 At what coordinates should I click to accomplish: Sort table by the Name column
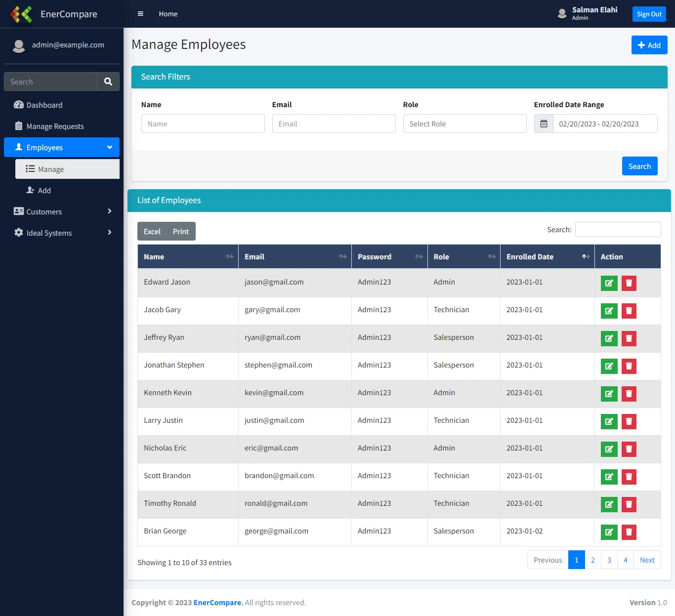(x=188, y=257)
